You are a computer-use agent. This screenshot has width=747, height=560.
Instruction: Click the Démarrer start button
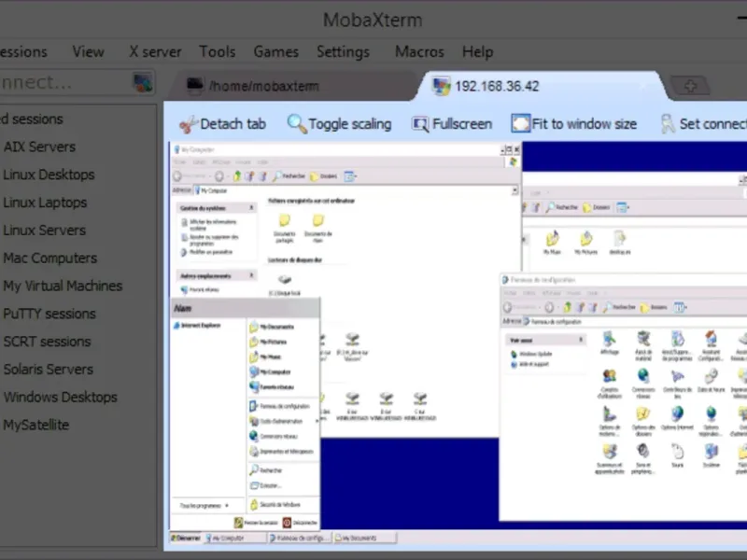[x=186, y=539]
